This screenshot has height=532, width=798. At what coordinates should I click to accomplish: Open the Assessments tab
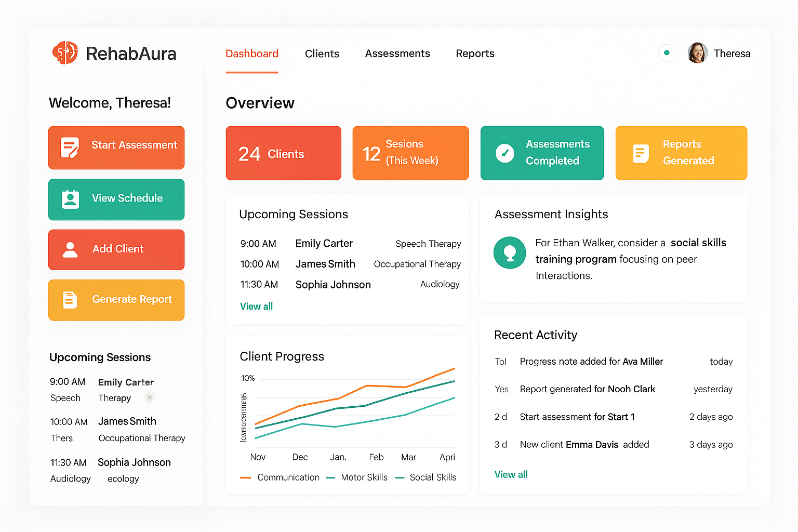point(397,54)
